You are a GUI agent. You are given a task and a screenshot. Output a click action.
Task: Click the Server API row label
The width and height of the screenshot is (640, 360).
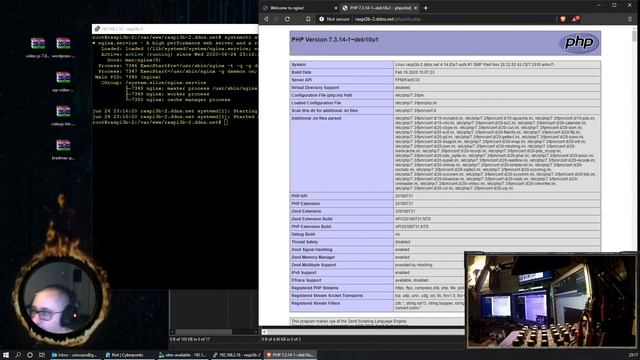(301, 80)
